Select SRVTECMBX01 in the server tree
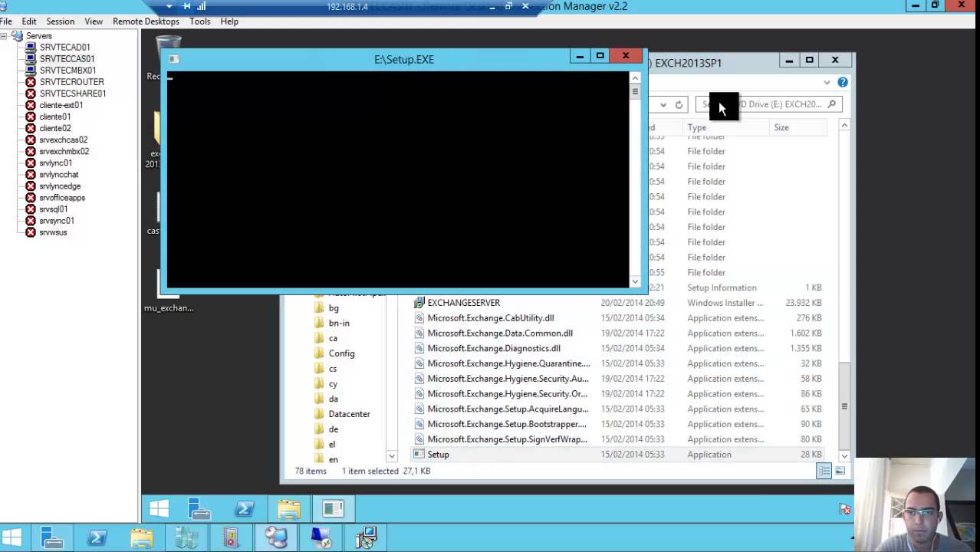The height and width of the screenshot is (552, 980). 67,71
